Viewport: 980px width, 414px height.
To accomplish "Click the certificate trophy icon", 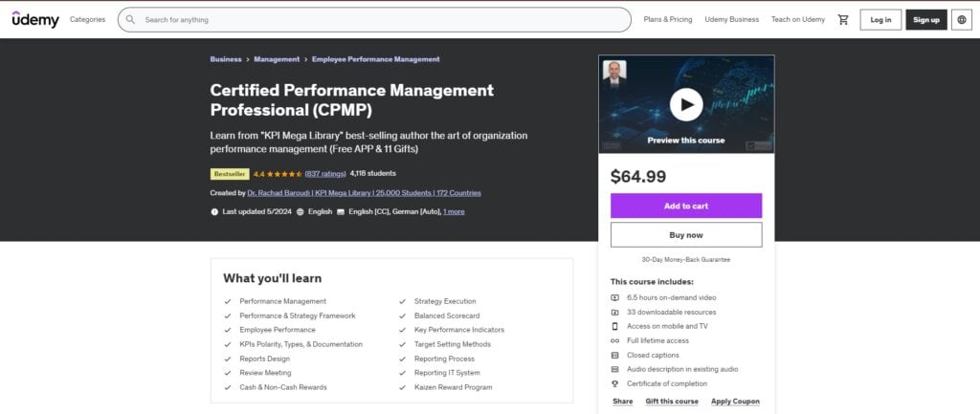I will pos(615,384).
